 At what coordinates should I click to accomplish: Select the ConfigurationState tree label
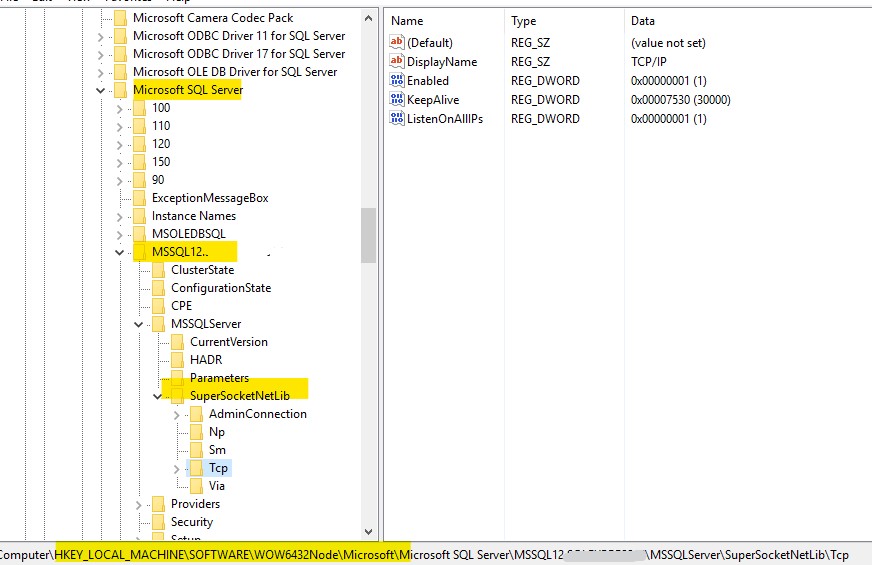point(221,288)
